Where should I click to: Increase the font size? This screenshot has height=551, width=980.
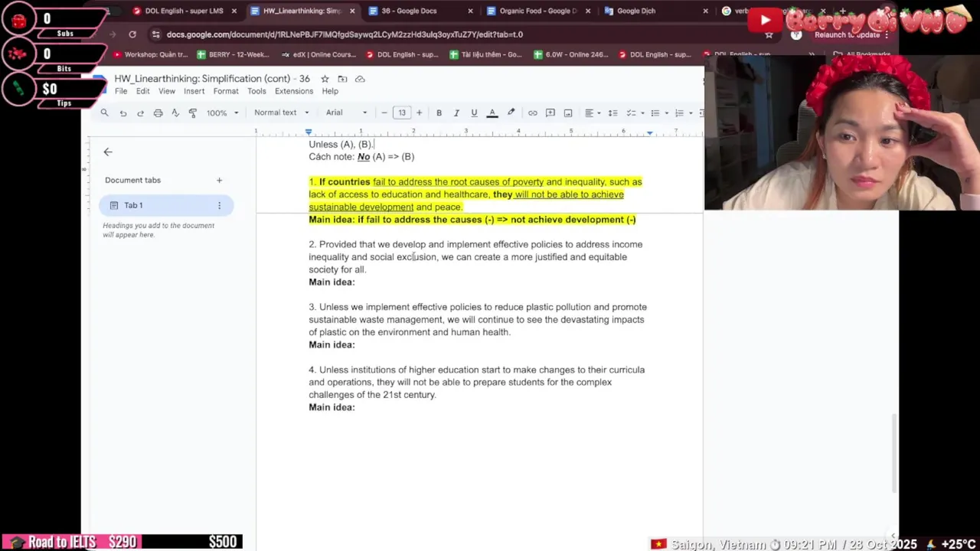pos(419,113)
